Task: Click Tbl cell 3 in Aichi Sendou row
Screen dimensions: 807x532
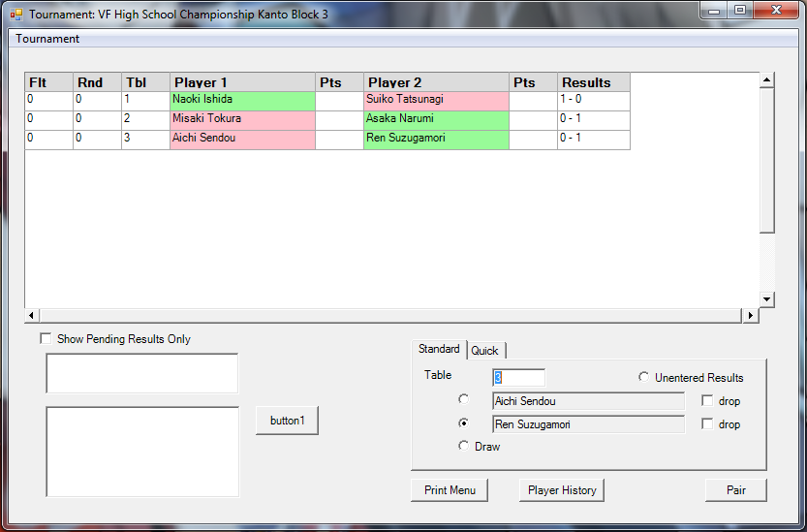Action: coord(145,141)
